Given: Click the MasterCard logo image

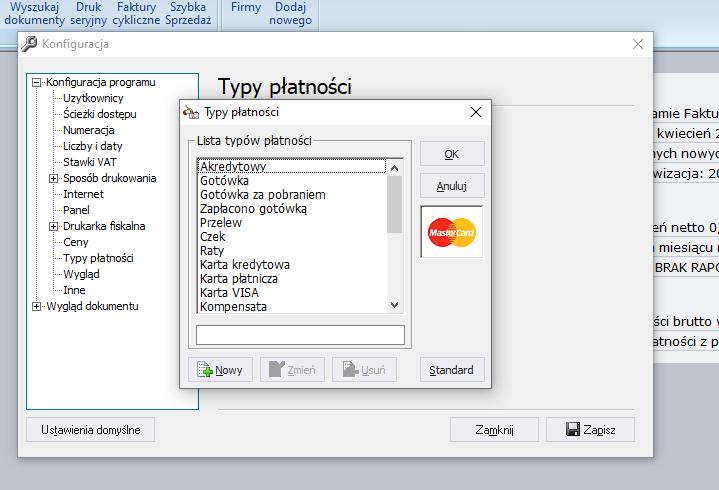Looking at the screenshot, I should pos(452,232).
